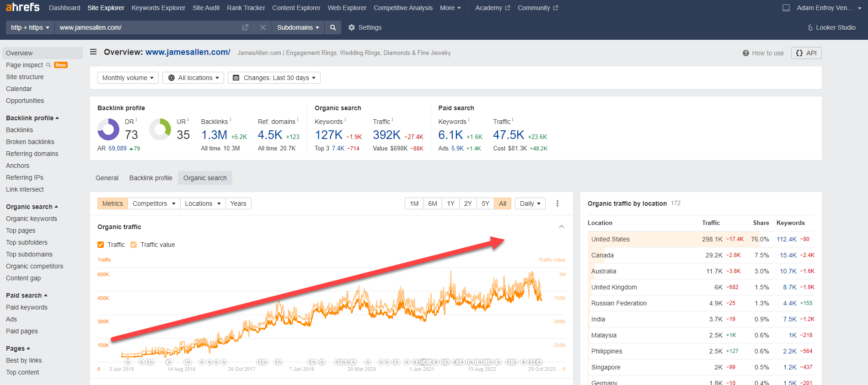The image size is (868, 385).
Task: Click the Paid search Traffic info icon
Action: tap(513, 120)
